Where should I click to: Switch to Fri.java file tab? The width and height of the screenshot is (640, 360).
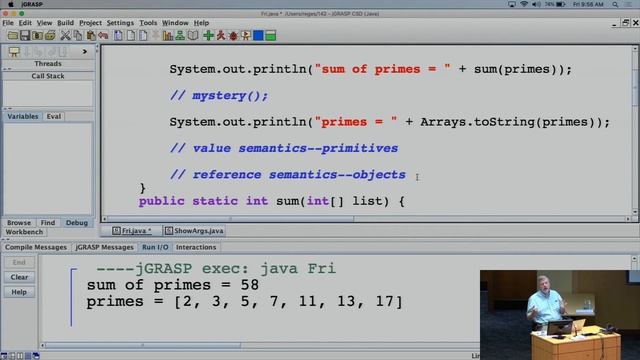(x=131, y=231)
